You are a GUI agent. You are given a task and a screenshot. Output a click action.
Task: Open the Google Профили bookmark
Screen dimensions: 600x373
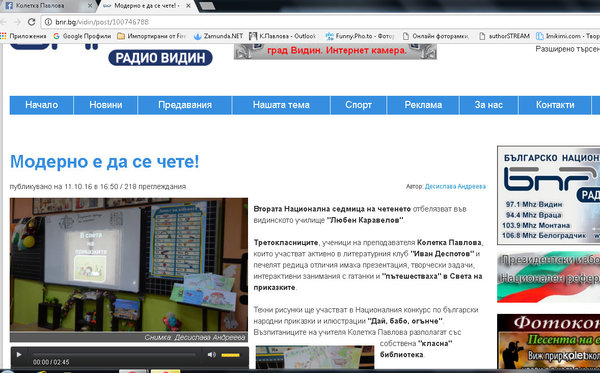(x=82, y=36)
